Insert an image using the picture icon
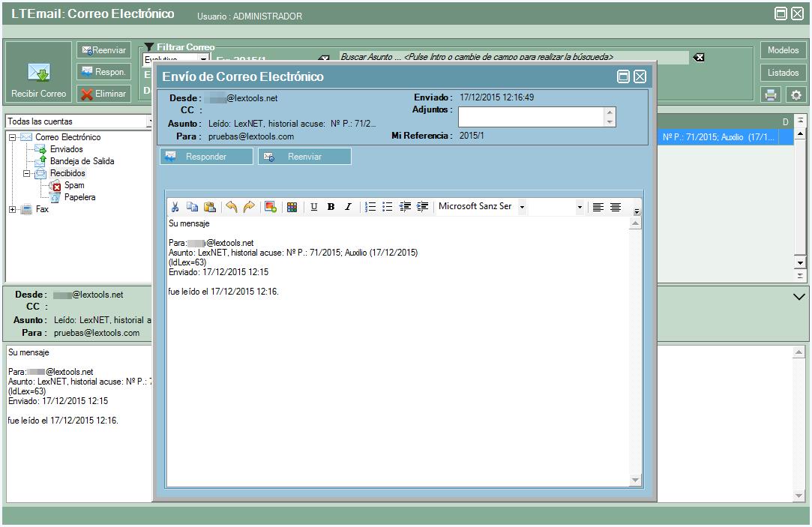 (271, 208)
